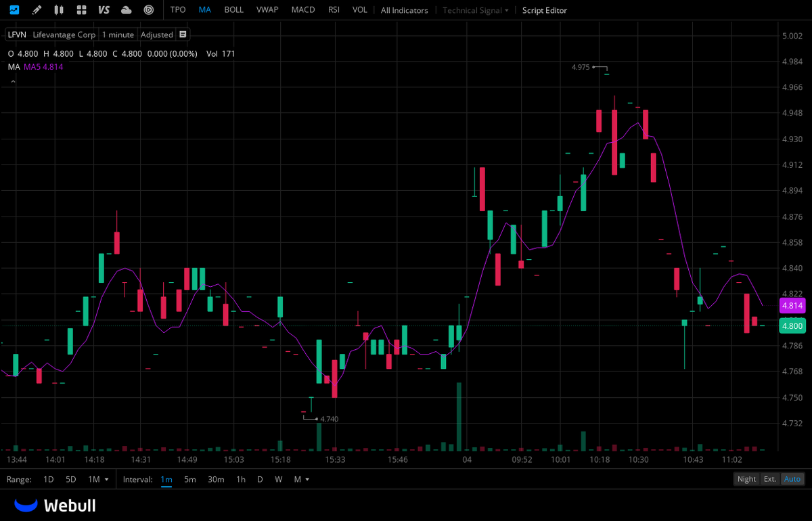Collapse the indicator legend with the caret
This screenshot has height=521, width=812.
[x=12, y=81]
